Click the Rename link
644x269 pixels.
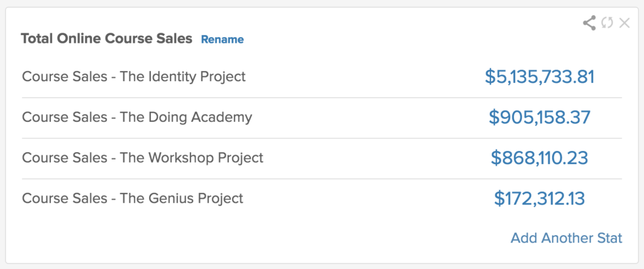tap(222, 40)
